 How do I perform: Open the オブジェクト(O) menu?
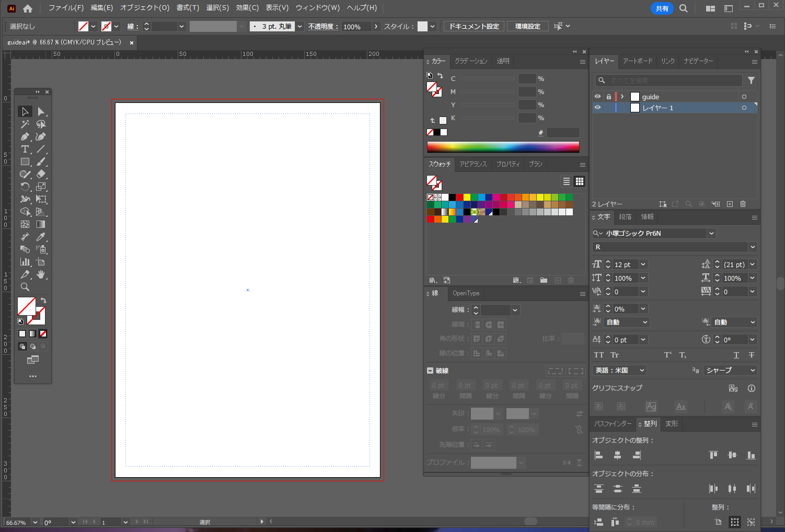point(145,8)
